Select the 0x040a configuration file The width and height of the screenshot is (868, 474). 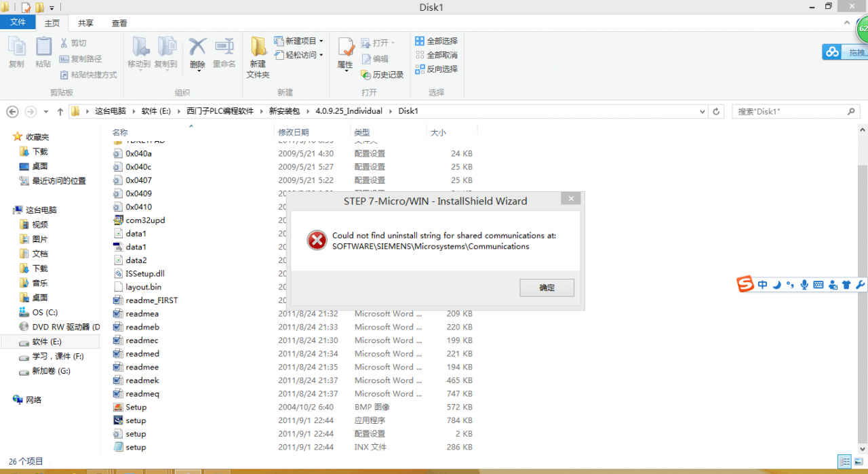click(x=138, y=154)
